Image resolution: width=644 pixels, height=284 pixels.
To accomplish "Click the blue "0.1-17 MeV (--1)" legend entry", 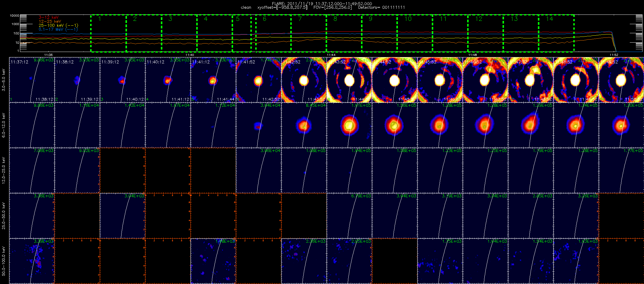I will (58, 29).
